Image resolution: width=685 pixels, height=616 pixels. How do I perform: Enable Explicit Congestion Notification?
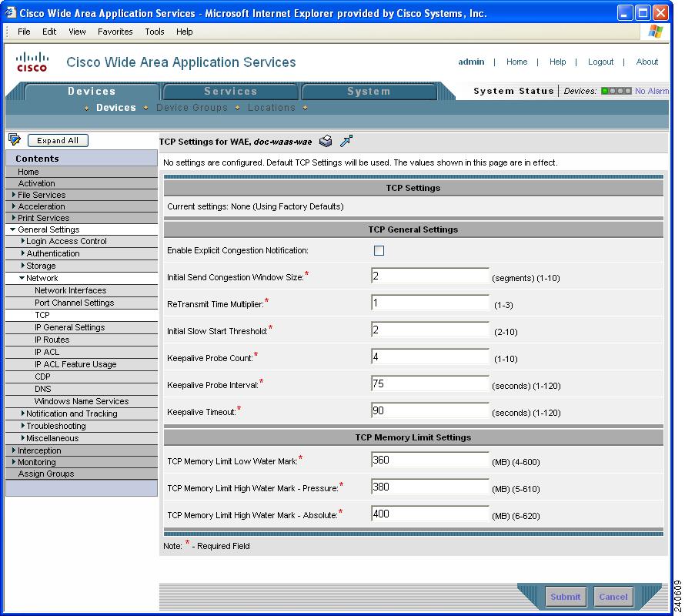[x=380, y=249]
